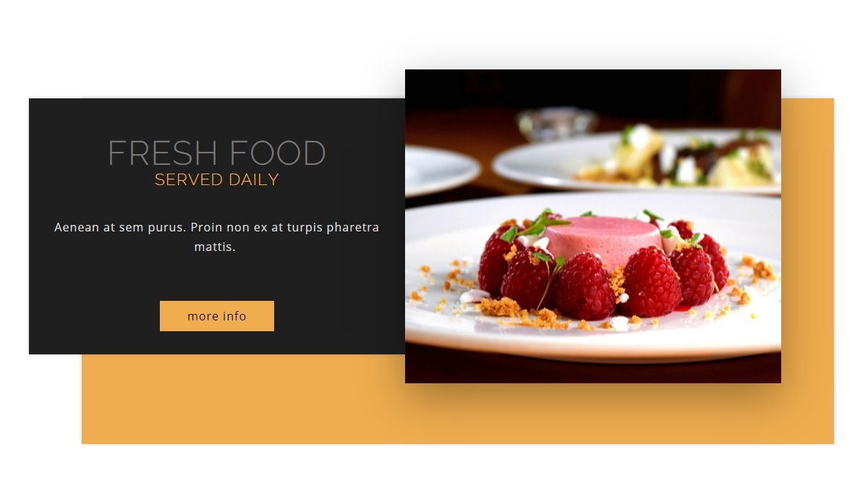
Task: Click the front center raspberry
Action: pos(584,286)
